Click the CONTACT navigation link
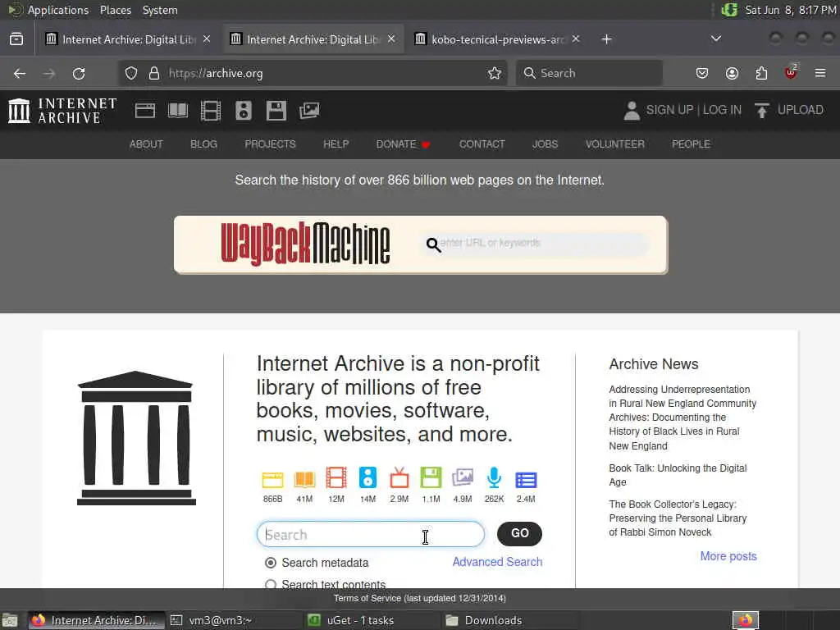Viewport: 840px width, 630px height. point(482,144)
